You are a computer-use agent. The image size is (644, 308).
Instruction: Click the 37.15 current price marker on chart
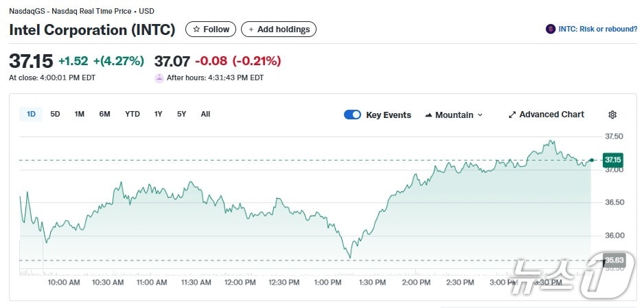click(x=612, y=160)
